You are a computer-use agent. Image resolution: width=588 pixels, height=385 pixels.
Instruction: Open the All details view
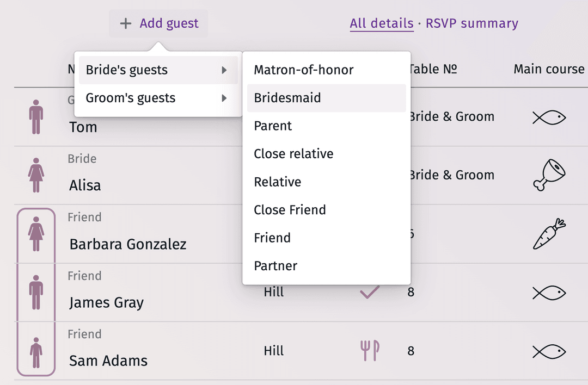click(x=382, y=23)
